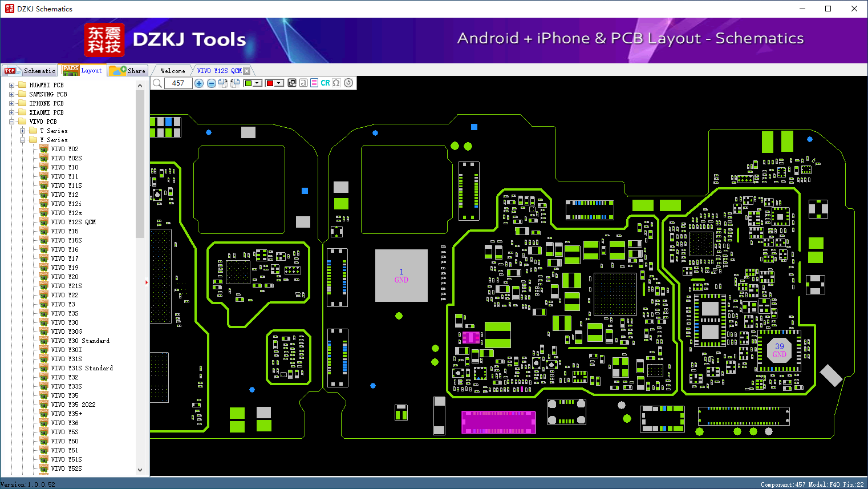
Task: Open the Welcome document tab
Action: 172,71
